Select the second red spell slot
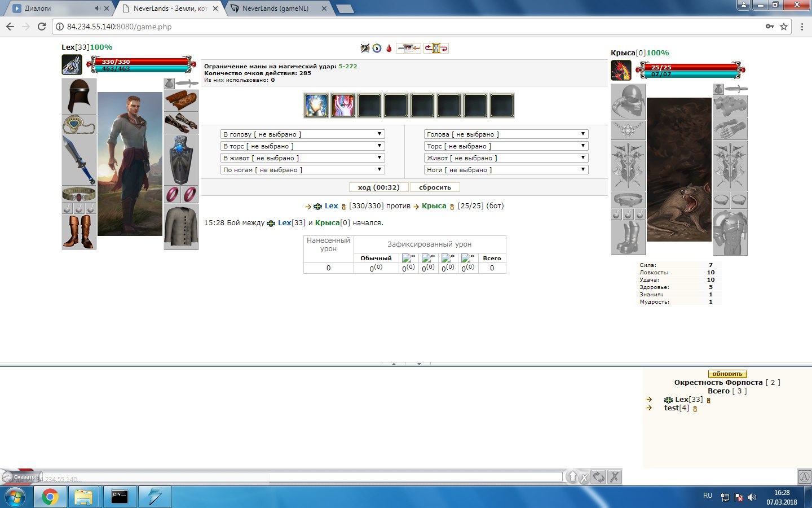This screenshot has height=508, width=812. (x=343, y=106)
